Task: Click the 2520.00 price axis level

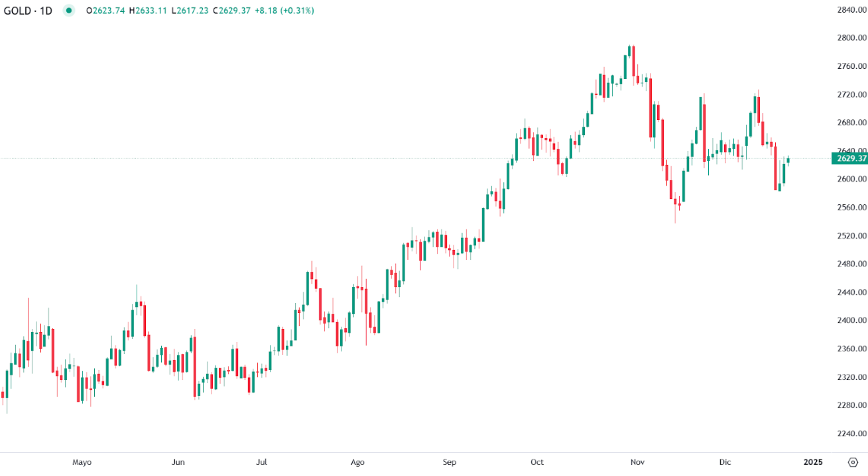Action: click(851, 235)
